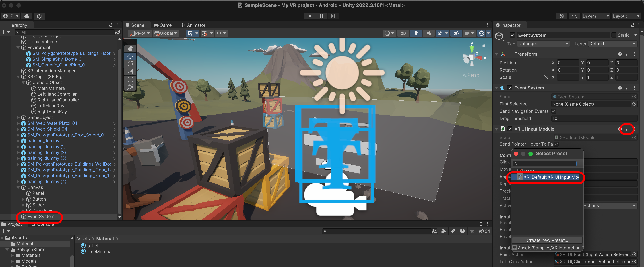The width and height of the screenshot is (644, 267).
Task: Disable the XR UI Input Module component checkbox
Action: pyautogui.click(x=510, y=129)
